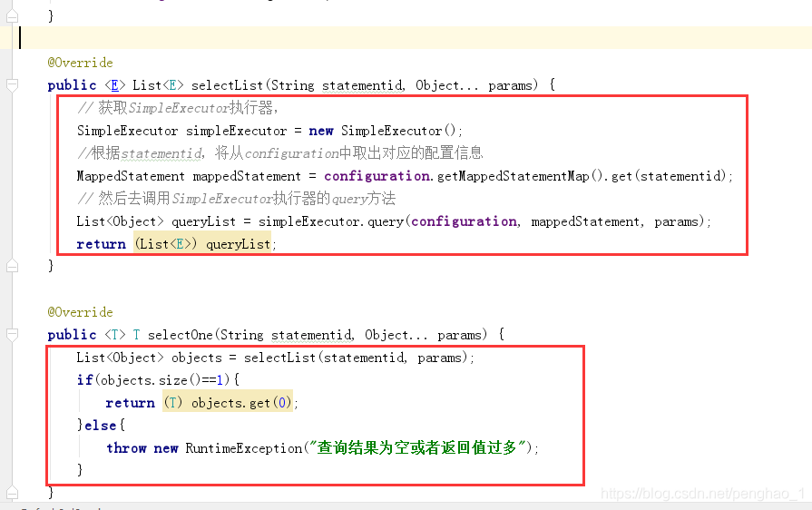812x510 pixels.
Task: Click the highlighted (List<E>) queryList cast expression
Action: tap(202, 244)
